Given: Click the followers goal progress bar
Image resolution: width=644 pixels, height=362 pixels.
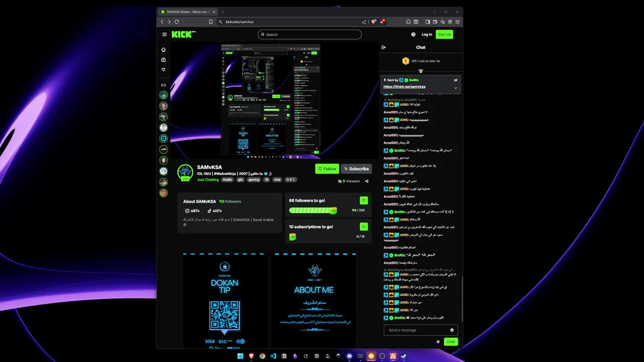Looking at the screenshot, I should [313, 210].
